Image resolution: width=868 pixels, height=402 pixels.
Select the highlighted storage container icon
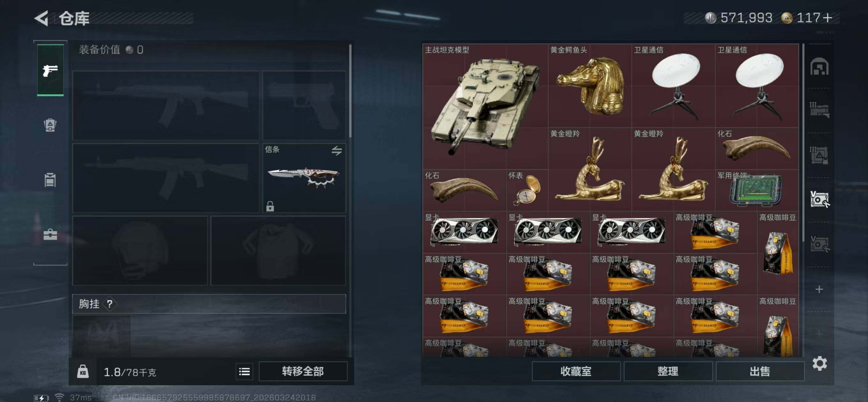[819, 199]
